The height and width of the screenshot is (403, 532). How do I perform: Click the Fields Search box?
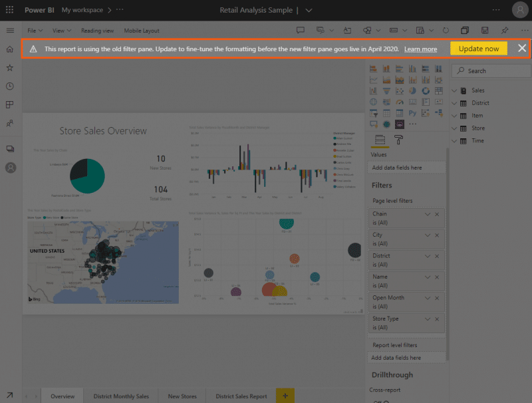tap(491, 70)
